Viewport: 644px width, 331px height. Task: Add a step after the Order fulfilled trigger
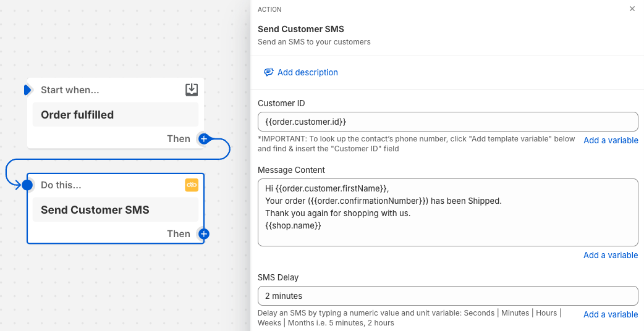[x=203, y=139]
